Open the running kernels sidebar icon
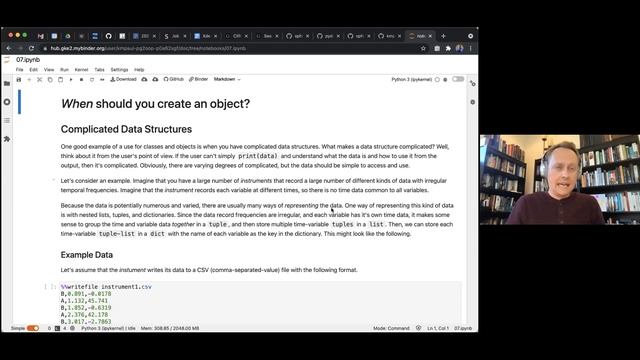Image resolution: width=640 pixels, height=360 pixels. pyautogui.click(x=7, y=102)
